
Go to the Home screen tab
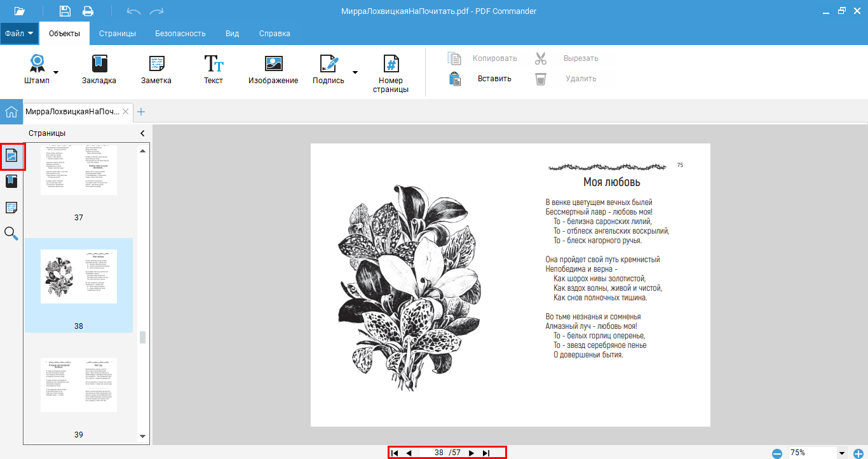pos(11,112)
